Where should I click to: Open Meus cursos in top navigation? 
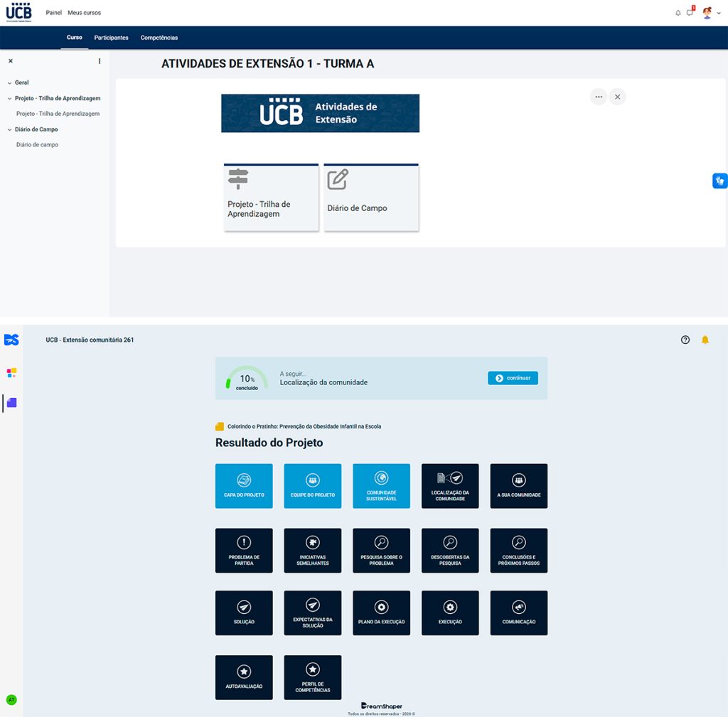84,13
